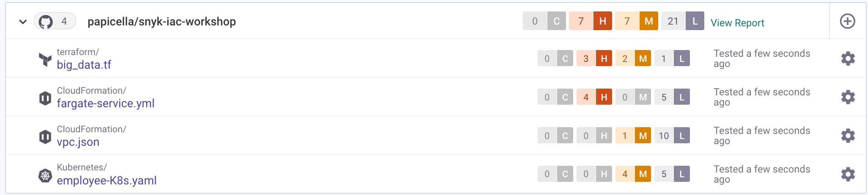The height and width of the screenshot is (195, 868).
Task: Click the 7 medium severity badge in header
Action: coord(637,21)
